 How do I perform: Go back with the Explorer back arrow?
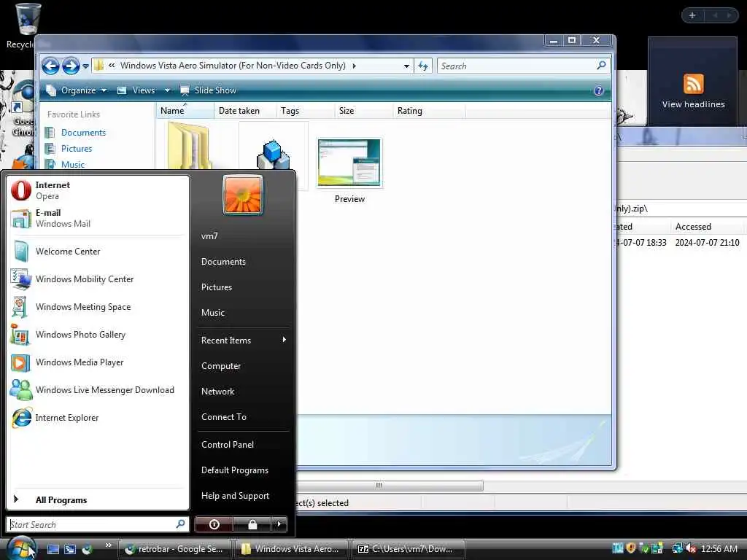[50, 66]
